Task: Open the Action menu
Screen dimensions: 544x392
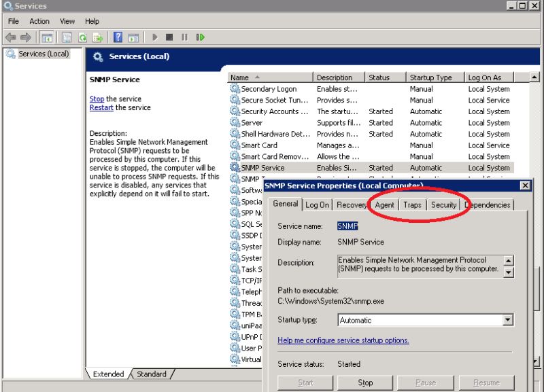Action: coord(39,21)
